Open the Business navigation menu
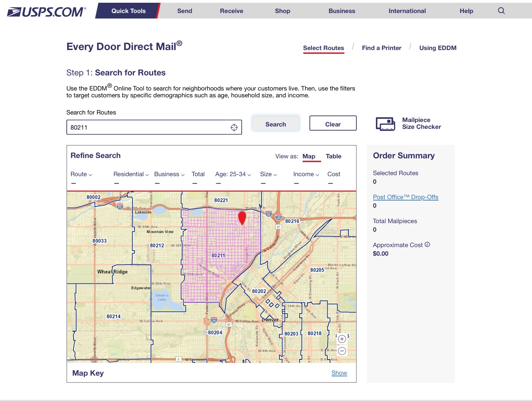The height and width of the screenshot is (401, 532). pos(342,11)
